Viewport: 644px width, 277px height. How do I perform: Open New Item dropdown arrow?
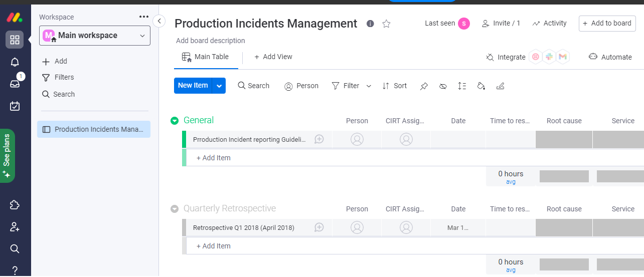pyautogui.click(x=219, y=86)
